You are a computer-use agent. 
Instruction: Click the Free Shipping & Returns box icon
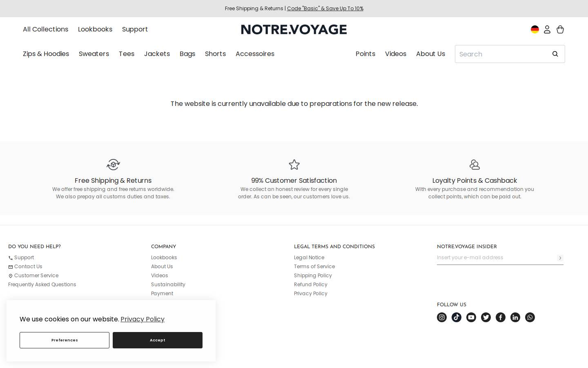pos(113,165)
